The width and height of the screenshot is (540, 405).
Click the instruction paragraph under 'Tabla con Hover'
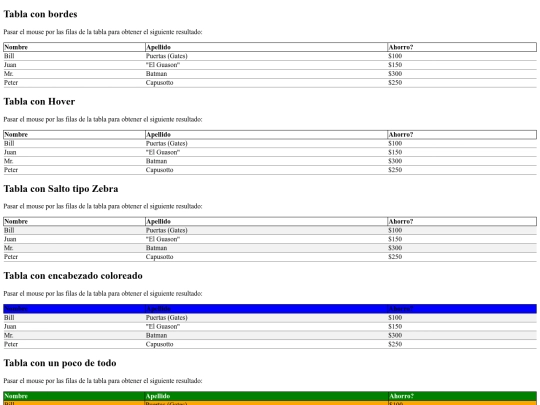click(103, 120)
